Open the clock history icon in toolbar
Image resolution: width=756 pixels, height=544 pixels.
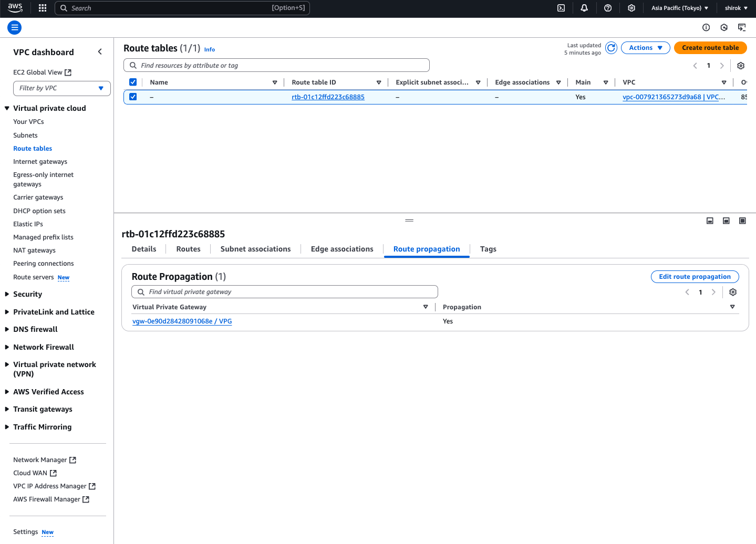point(724,27)
